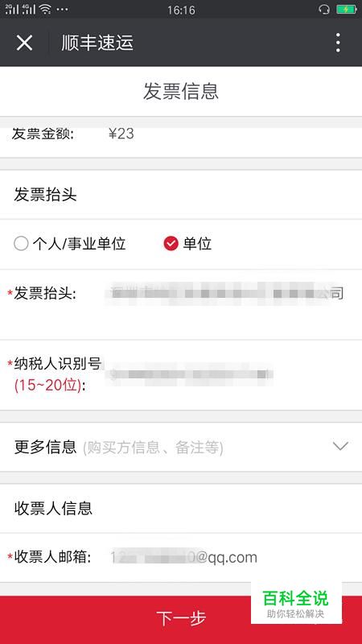Tap the Wi-Fi status icon
Screen dimensions: 362x644
[45, 9]
